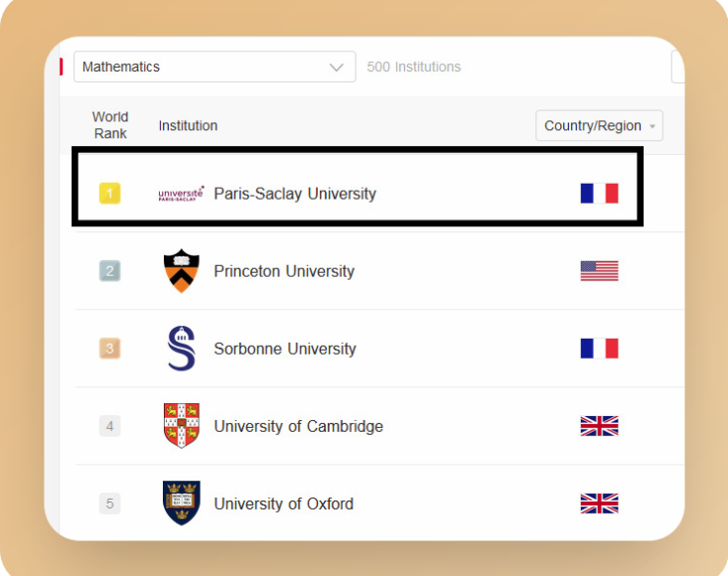Click the UK flag beside Cambridge
728x576 pixels.
[599, 426]
